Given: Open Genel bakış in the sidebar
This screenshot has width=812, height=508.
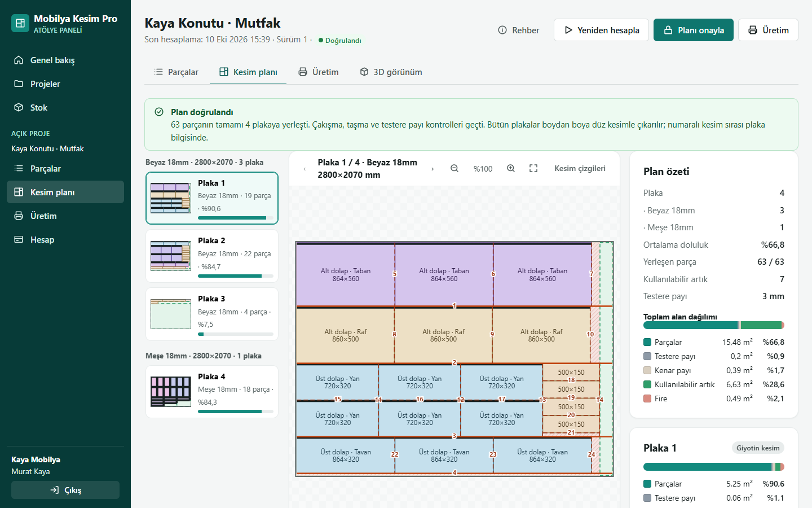Looking at the screenshot, I should click(65, 60).
